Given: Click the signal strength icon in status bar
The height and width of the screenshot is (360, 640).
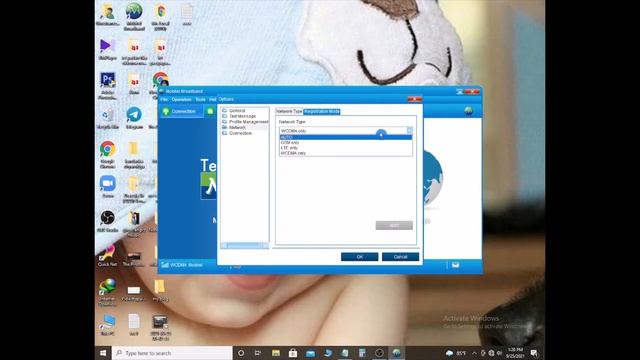Looking at the screenshot, I should (x=165, y=265).
